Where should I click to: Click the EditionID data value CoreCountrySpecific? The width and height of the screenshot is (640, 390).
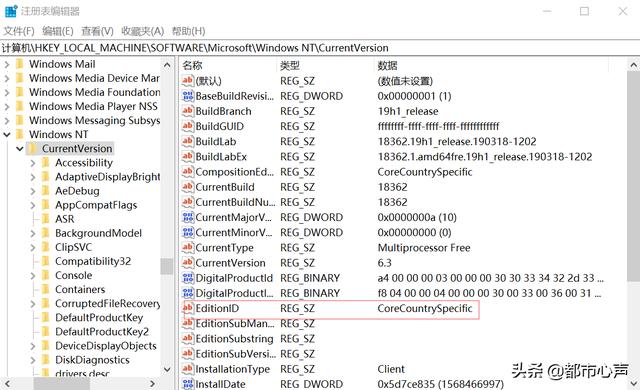pyautogui.click(x=424, y=308)
